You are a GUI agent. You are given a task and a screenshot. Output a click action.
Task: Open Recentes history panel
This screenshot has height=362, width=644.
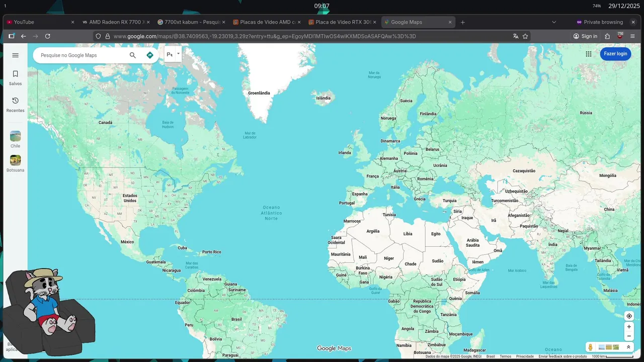tap(15, 105)
